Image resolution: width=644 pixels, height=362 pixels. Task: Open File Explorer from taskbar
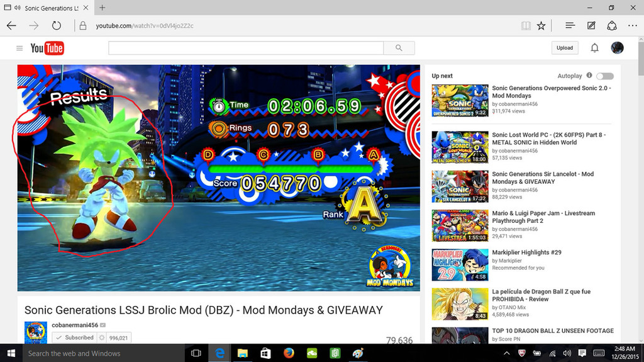[243, 353]
